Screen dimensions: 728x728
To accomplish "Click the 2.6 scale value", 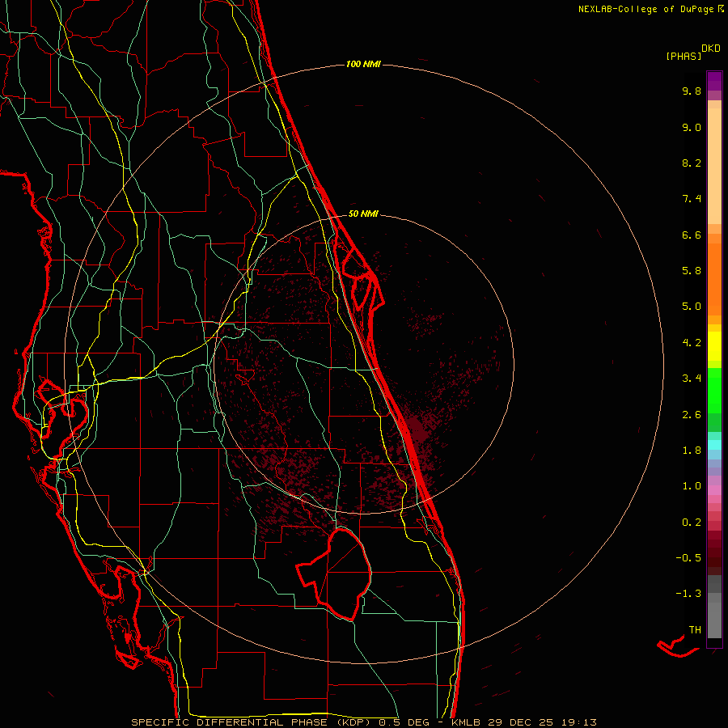I will pyautogui.click(x=692, y=415).
